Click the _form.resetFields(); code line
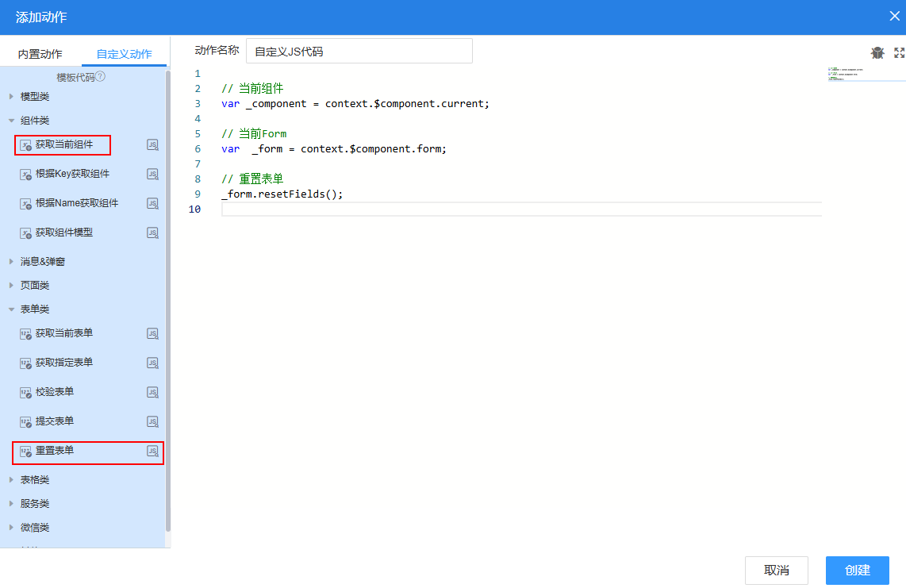This screenshot has height=588, width=906. click(282, 194)
